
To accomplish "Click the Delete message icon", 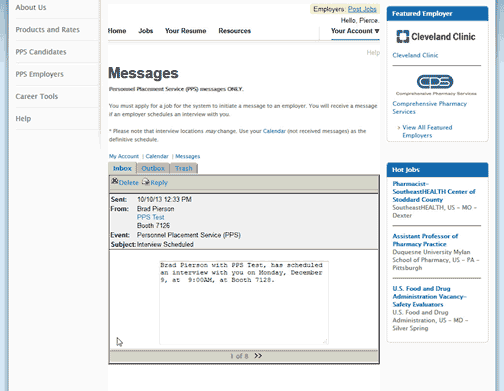I will pos(115,181).
